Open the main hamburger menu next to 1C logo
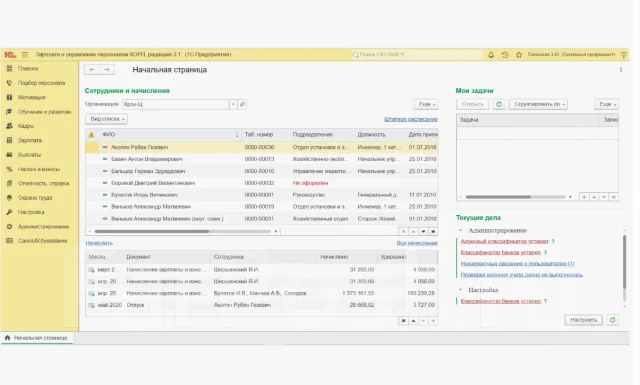The width and height of the screenshot is (640, 385). [x=25, y=54]
